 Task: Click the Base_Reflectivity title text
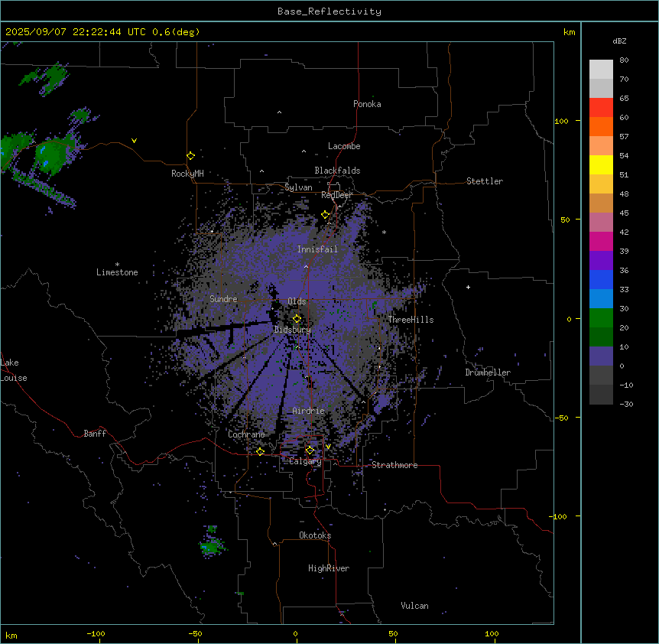point(329,11)
